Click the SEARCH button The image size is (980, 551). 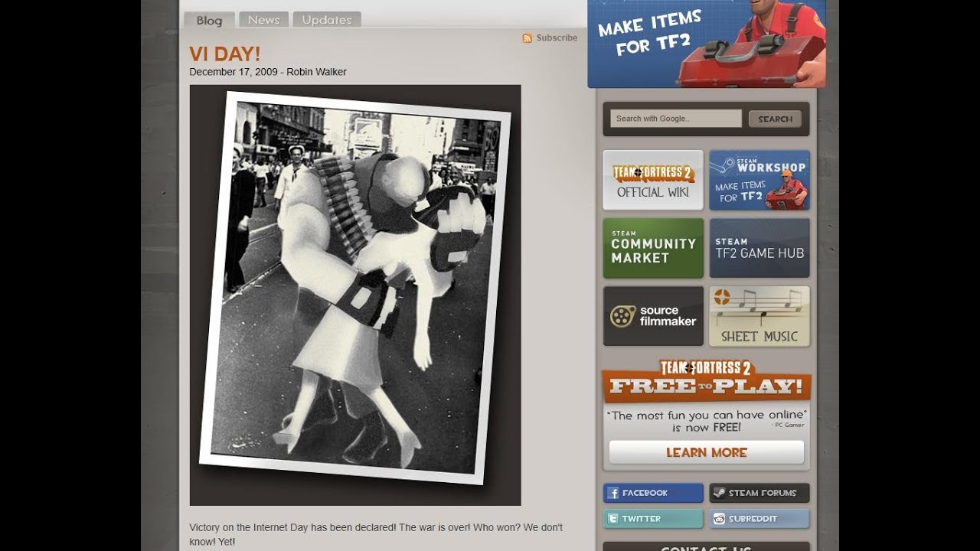776,119
